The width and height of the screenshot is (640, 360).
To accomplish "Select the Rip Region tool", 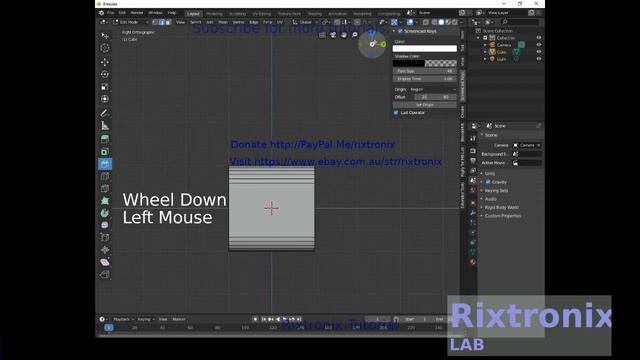I will (x=105, y=274).
